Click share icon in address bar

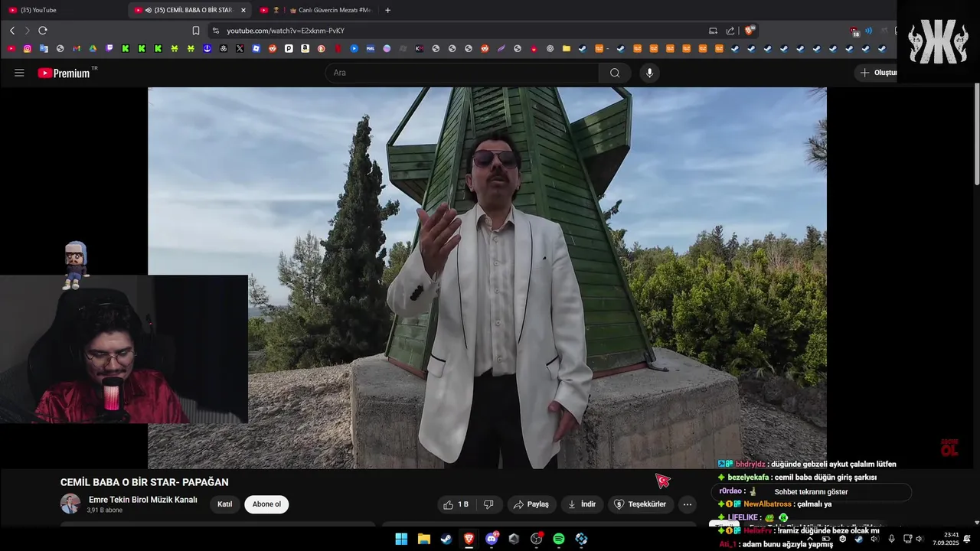730,31
